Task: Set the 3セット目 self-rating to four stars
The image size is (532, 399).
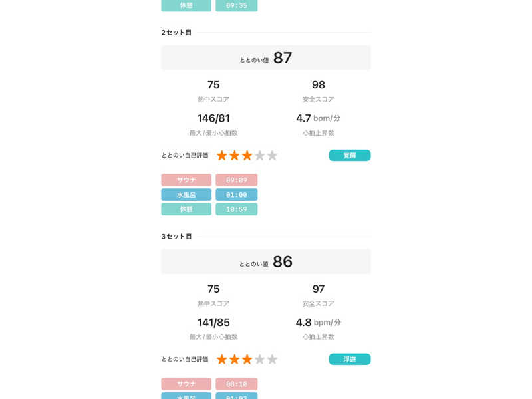Action: point(259,359)
